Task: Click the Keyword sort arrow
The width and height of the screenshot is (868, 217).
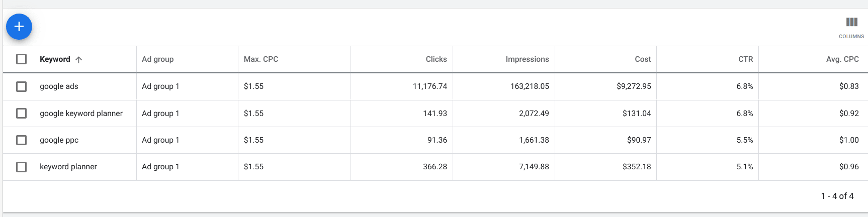Action: pyautogui.click(x=78, y=59)
